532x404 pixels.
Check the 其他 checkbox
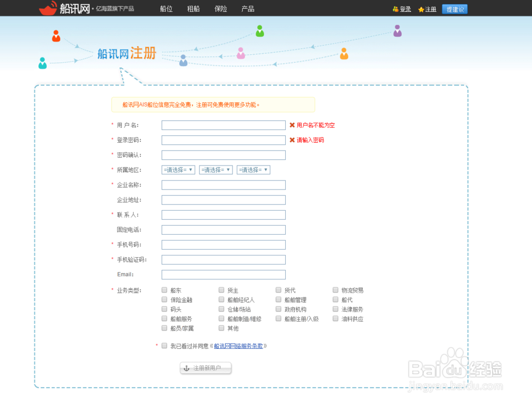[x=221, y=328]
